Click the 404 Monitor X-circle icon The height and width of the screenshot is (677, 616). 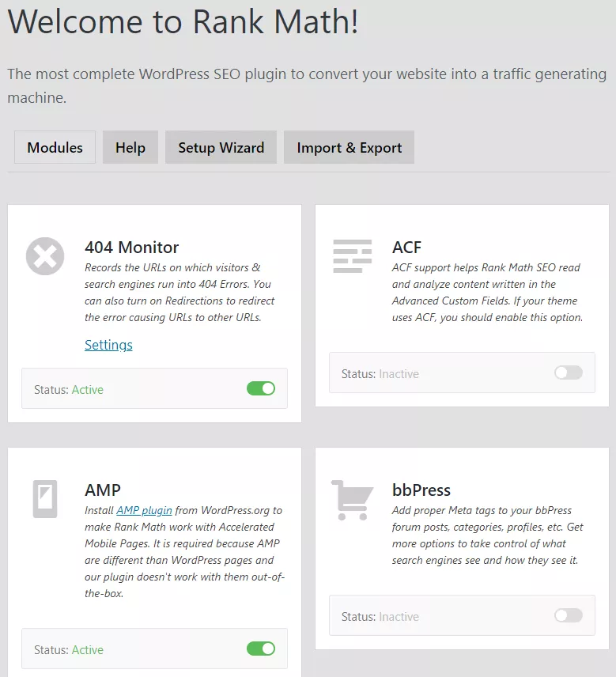click(x=45, y=256)
